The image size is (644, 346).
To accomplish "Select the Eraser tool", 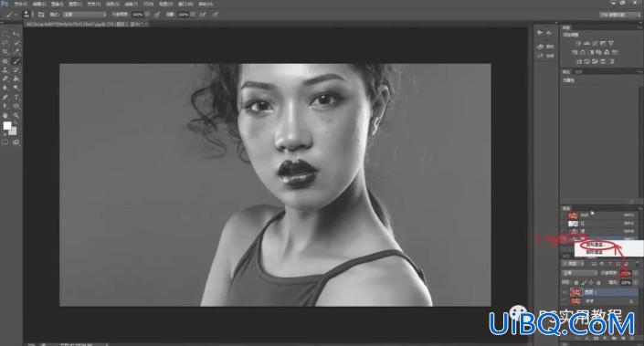I will 5,79.
